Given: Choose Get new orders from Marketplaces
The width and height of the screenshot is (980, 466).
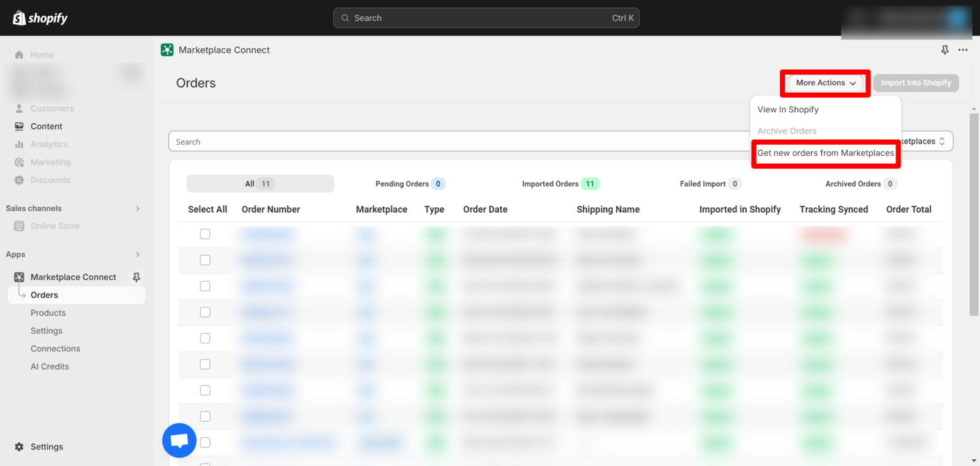Looking at the screenshot, I should tap(826, 153).
